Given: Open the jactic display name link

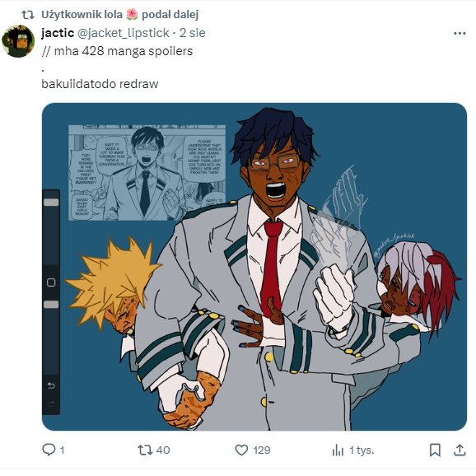Looking at the screenshot, I should [58, 33].
